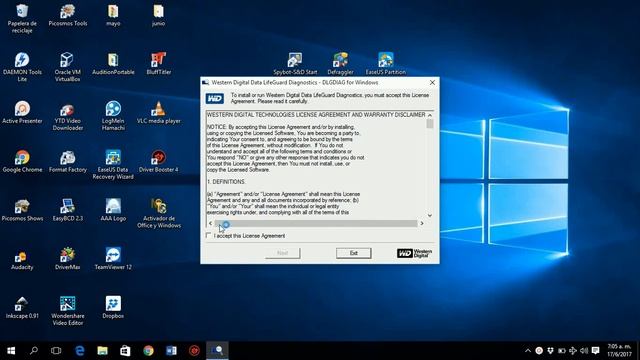Select the Picosmos Shows icon
The width and height of the screenshot is (640, 360).
pyautogui.click(x=22, y=210)
